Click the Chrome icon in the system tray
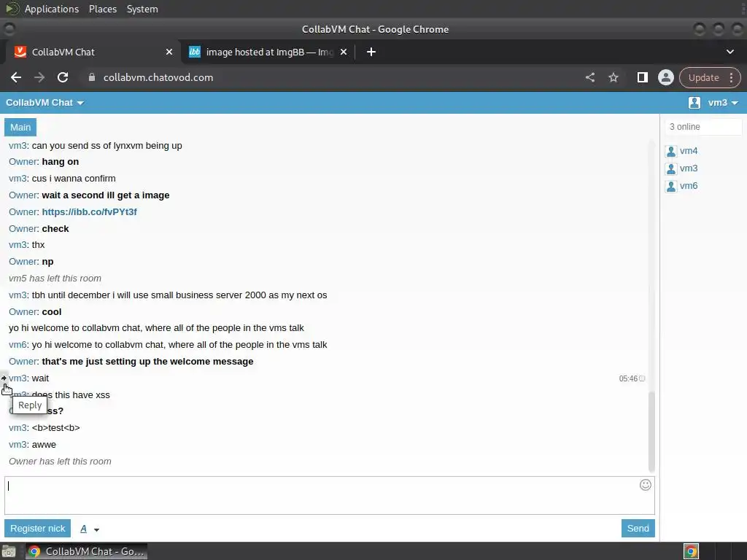The width and height of the screenshot is (747, 560). [x=692, y=551]
